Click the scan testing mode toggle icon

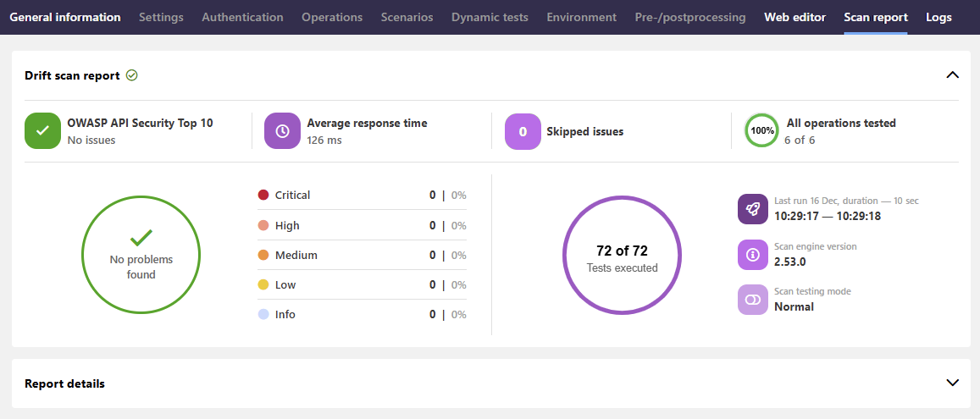(x=752, y=300)
